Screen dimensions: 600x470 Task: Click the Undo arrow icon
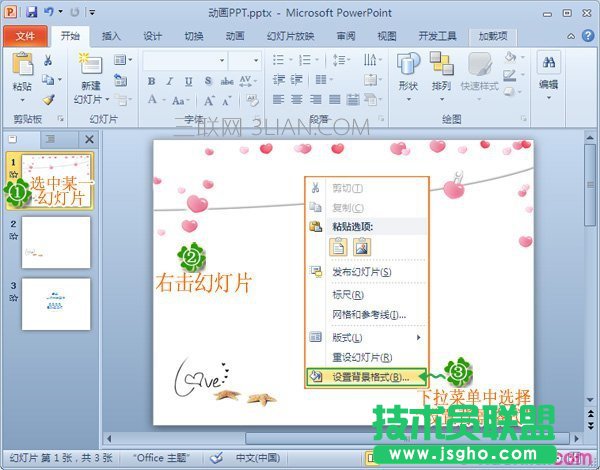tap(49, 12)
